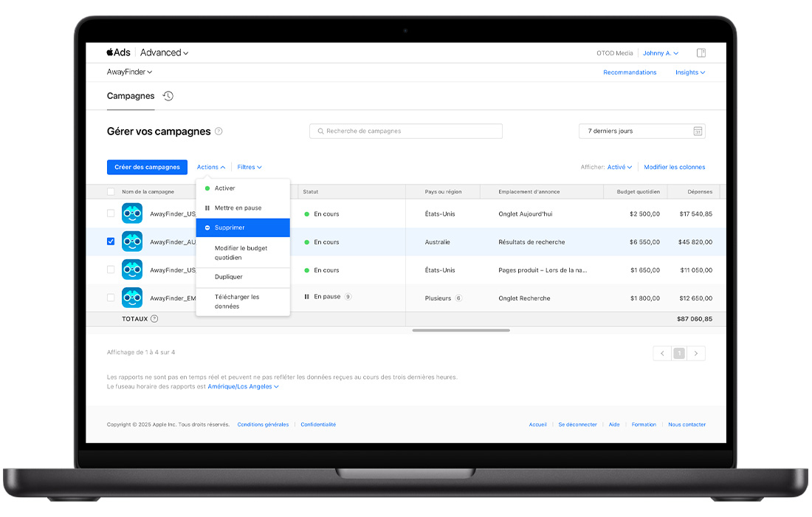This screenshot has width=812, height=517.
Task: Click the horizontal scrollbar under the table
Action: click(x=461, y=330)
